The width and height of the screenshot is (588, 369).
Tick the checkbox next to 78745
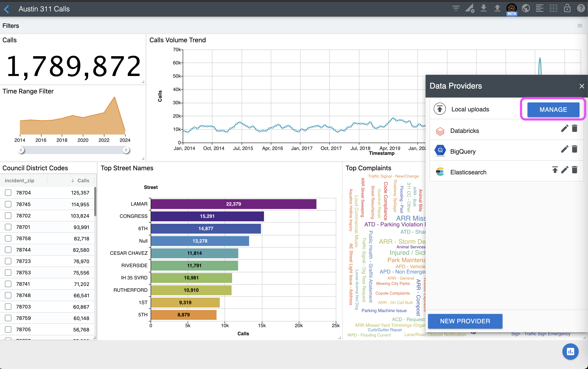click(8, 204)
